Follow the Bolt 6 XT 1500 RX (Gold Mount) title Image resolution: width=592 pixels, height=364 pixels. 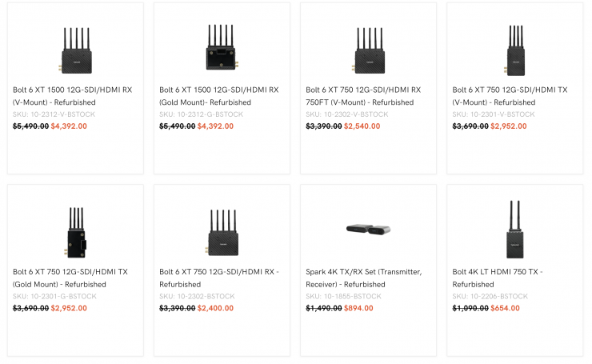click(x=219, y=96)
